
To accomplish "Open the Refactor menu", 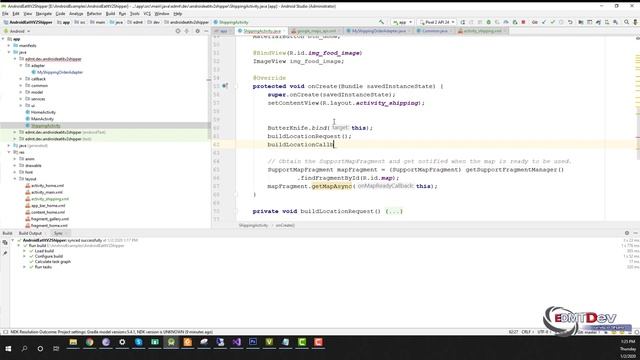I will pos(94,13).
